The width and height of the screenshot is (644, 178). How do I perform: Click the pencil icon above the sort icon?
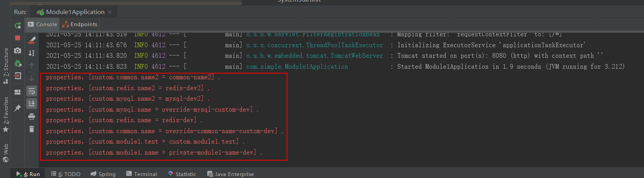tap(32, 40)
